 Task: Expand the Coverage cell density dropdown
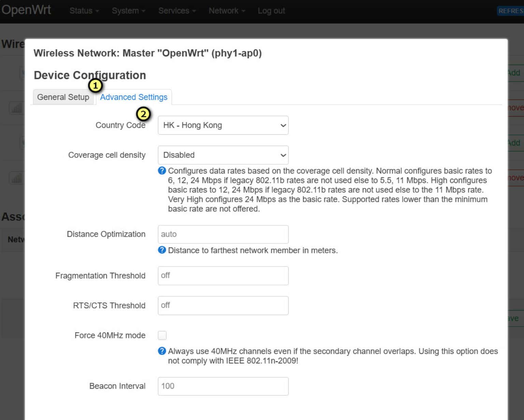(x=223, y=155)
